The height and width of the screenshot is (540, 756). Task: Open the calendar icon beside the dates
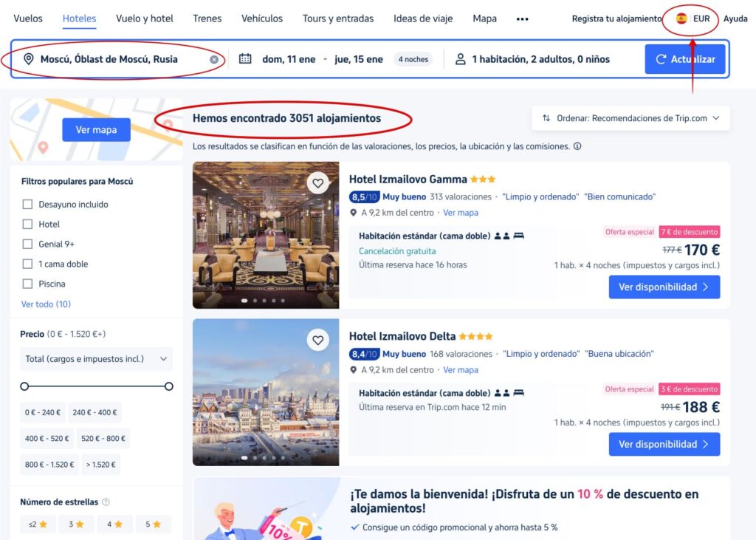pyautogui.click(x=244, y=59)
